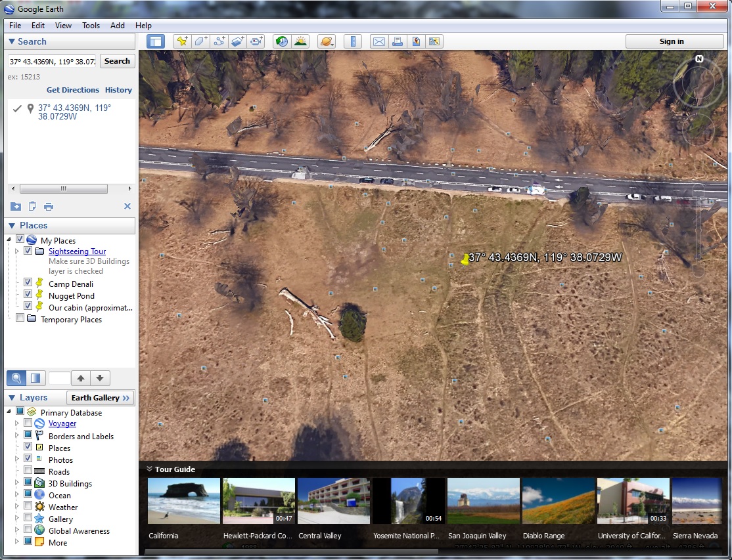Screen dimensions: 732x560
Task: Save image with the toolbar icon
Action: pyautogui.click(x=416, y=41)
